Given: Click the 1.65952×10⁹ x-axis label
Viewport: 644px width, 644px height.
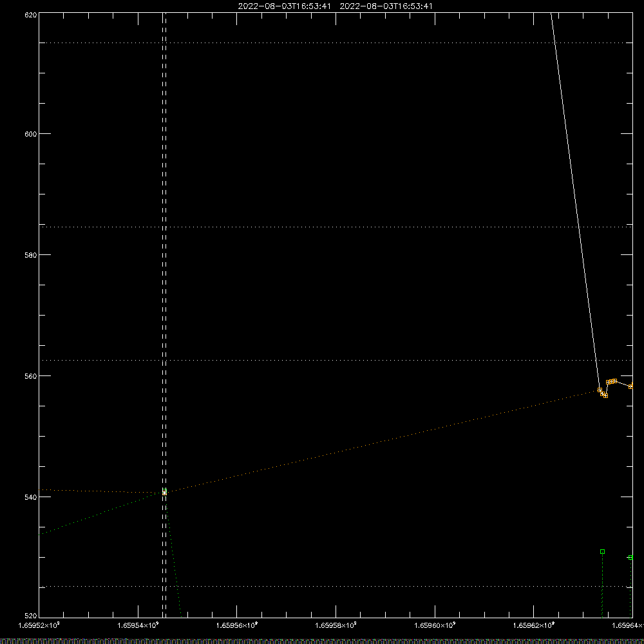Looking at the screenshot, I should [39, 625].
